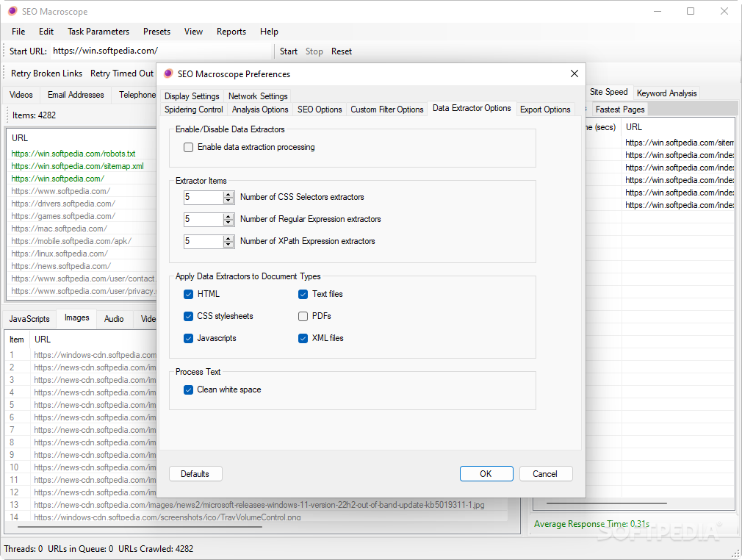Disable Clean white space option

click(188, 390)
